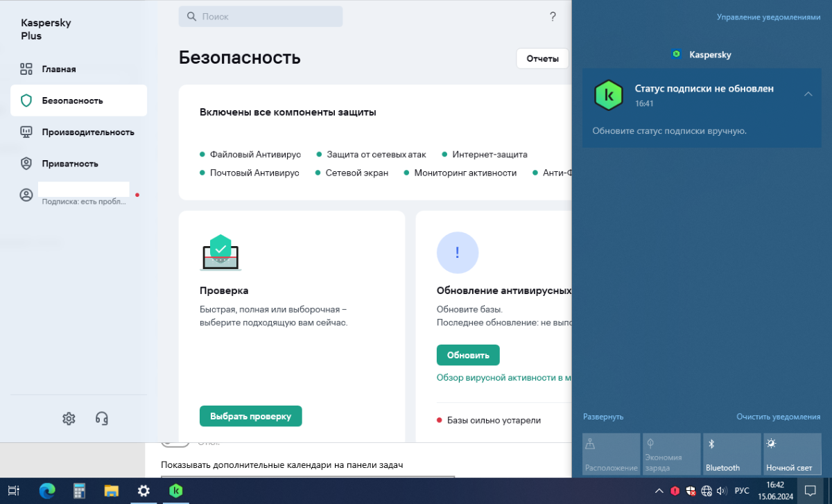The image size is (832, 504).
Task: Open help question mark icon
Action: click(x=553, y=17)
